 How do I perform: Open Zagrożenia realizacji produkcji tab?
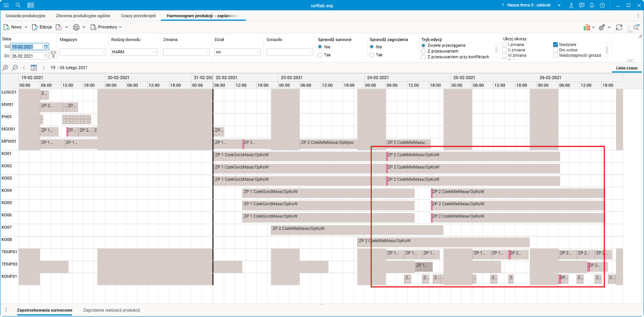pos(112,310)
